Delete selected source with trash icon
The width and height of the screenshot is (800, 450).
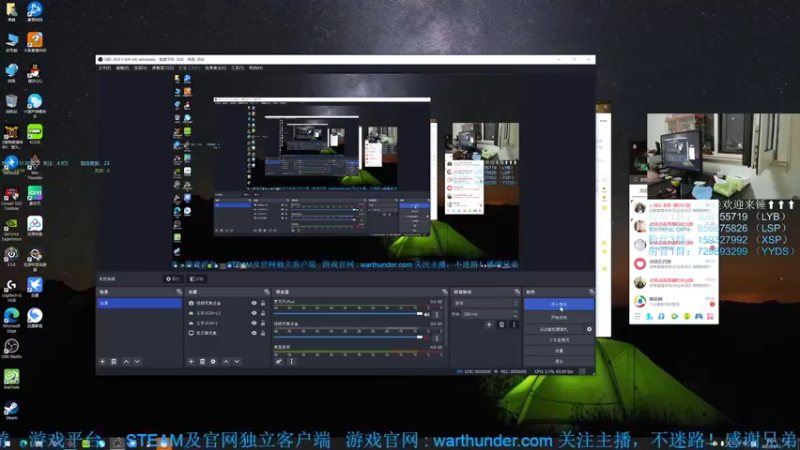tap(202, 361)
